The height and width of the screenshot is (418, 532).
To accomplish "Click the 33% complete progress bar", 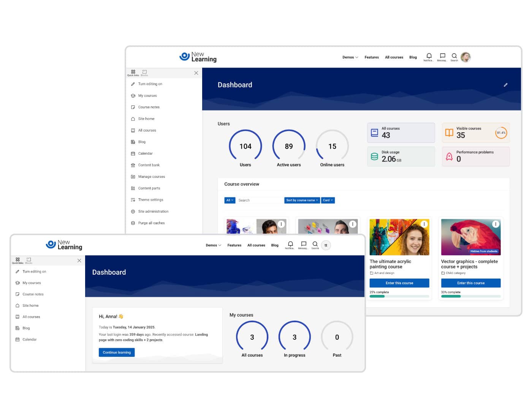I will tap(470, 296).
